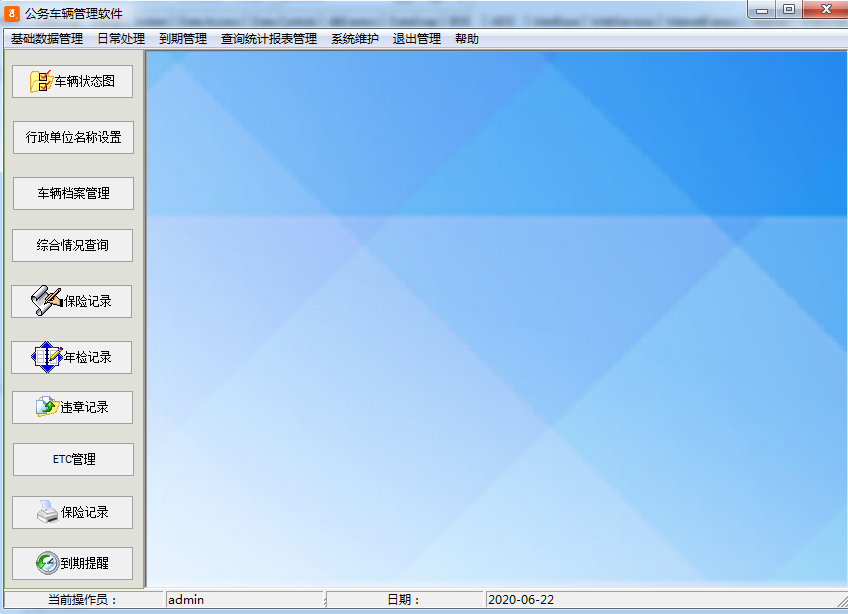The image size is (848, 614).
Task: Open 车辆档案管理 vehicle archives
Action: [x=72, y=193]
